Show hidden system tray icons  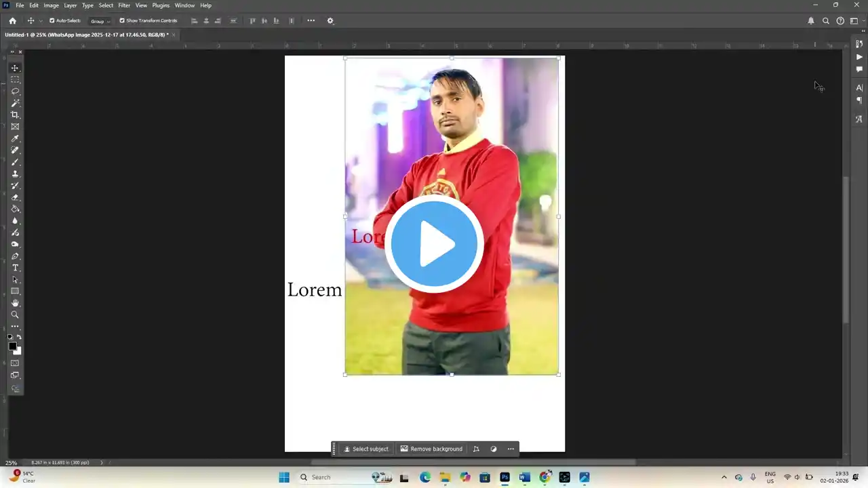point(724,477)
